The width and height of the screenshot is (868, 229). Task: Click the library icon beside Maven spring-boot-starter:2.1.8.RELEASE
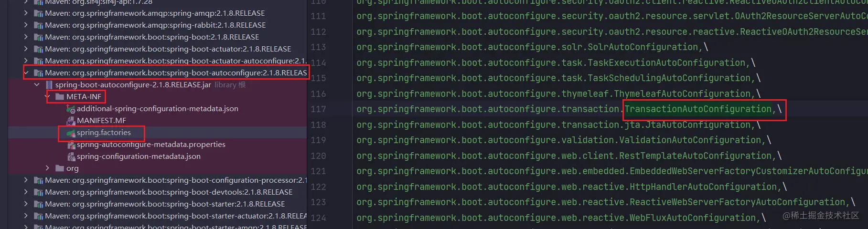pyautogui.click(x=38, y=204)
